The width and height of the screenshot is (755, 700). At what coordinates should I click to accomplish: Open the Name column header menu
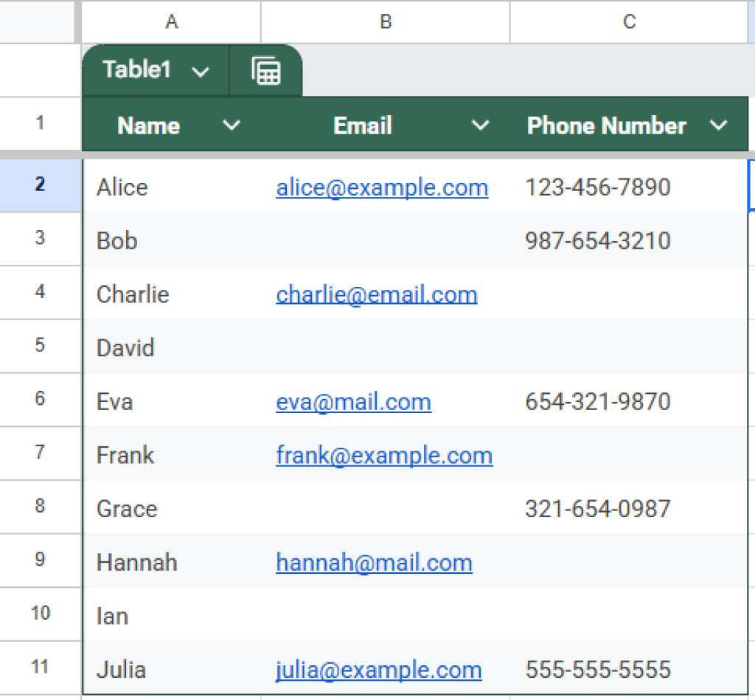231,125
